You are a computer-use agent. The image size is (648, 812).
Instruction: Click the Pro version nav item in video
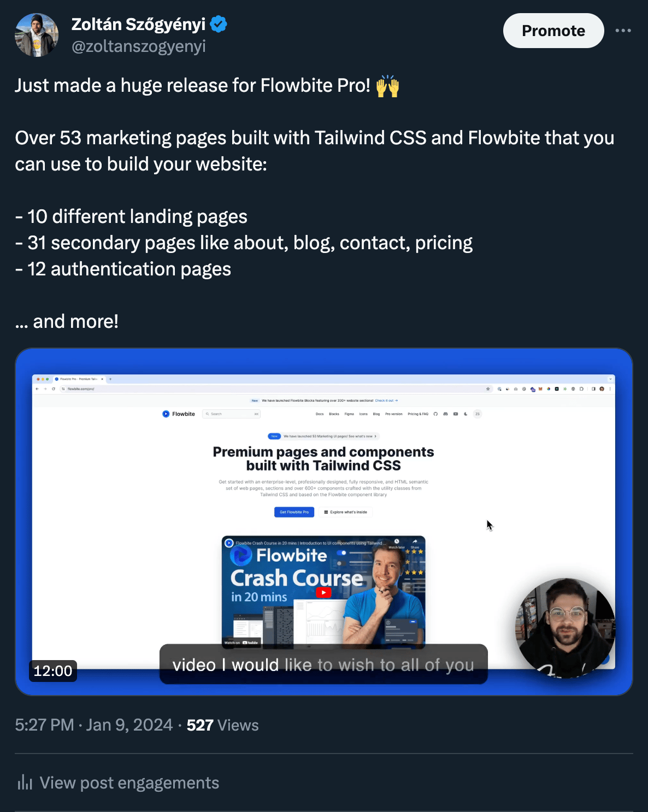pos(393,414)
